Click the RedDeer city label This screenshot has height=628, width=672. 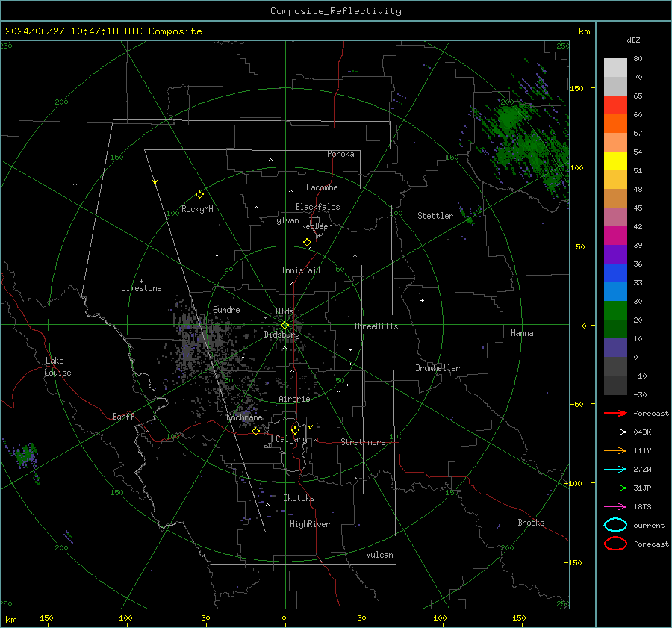317,226
